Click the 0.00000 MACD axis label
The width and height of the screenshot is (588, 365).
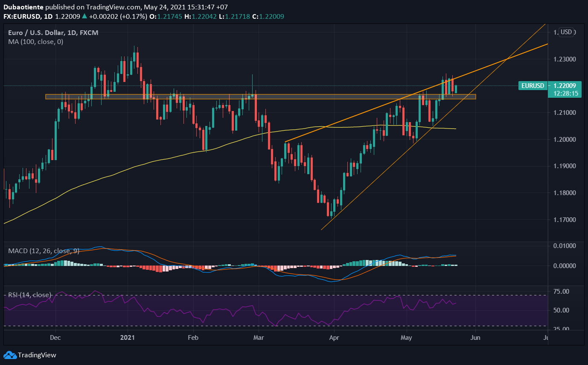[x=565, y=266]
